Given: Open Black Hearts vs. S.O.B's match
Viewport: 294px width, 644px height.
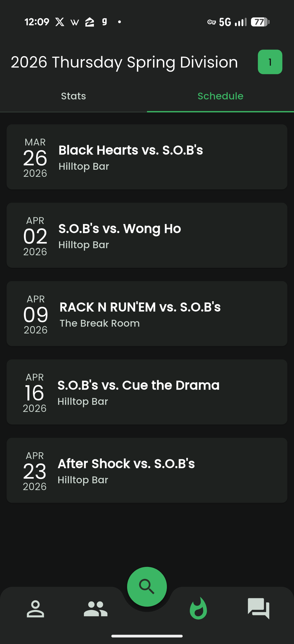Looking at the screenshot, I should click(x=147, y=157).
